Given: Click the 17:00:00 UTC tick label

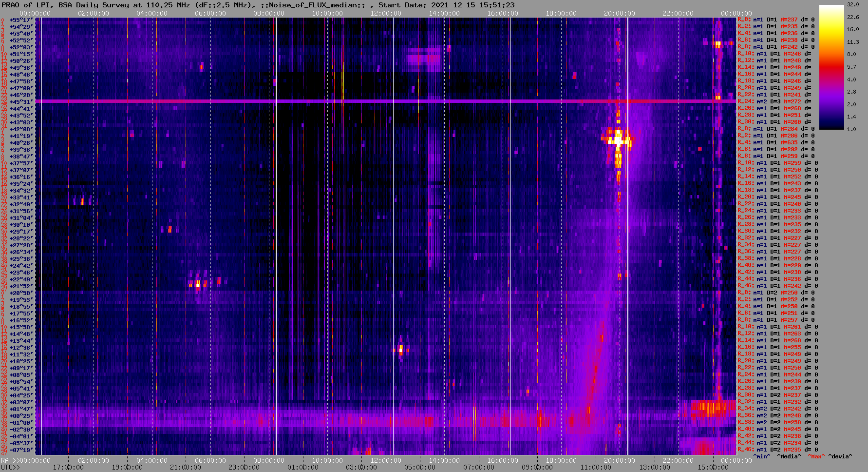Looking at the screenshot, I should pyautogui.click(x=68, y=467).
